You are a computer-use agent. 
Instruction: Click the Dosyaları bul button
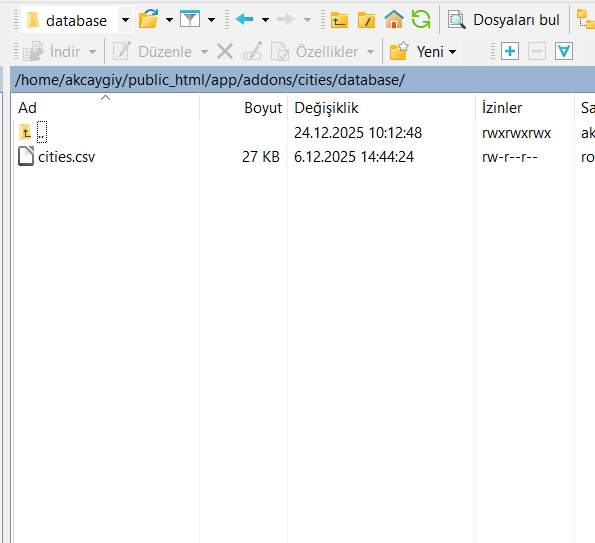pos(504,20)
